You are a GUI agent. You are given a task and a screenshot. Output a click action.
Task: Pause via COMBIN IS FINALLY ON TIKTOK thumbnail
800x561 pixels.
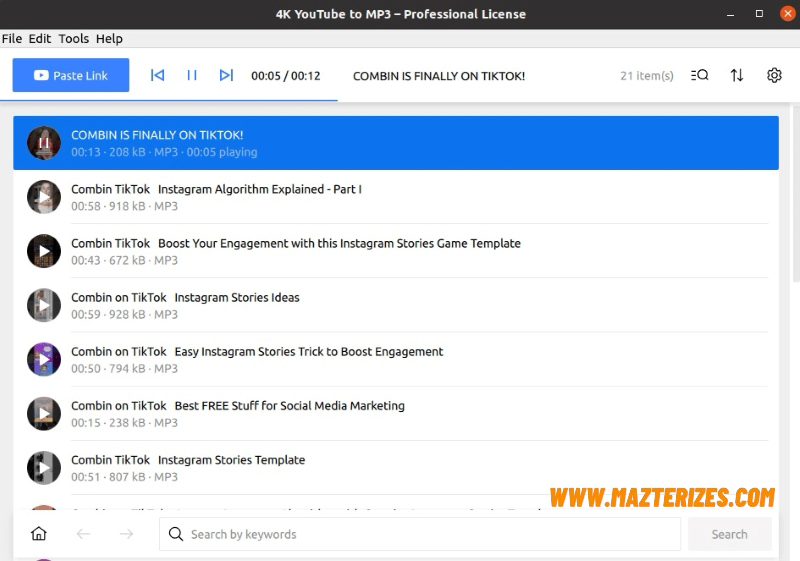pyautogui.click(x=44, y=143)
